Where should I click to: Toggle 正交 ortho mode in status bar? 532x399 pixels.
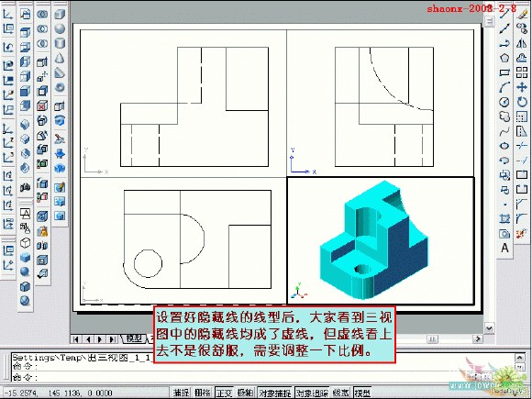click(x=225, y=393)
